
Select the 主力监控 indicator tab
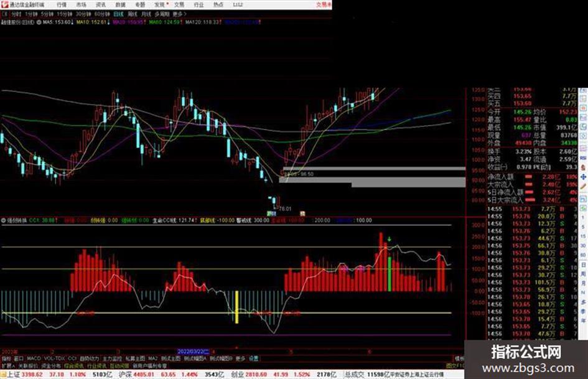pos(112,358)
